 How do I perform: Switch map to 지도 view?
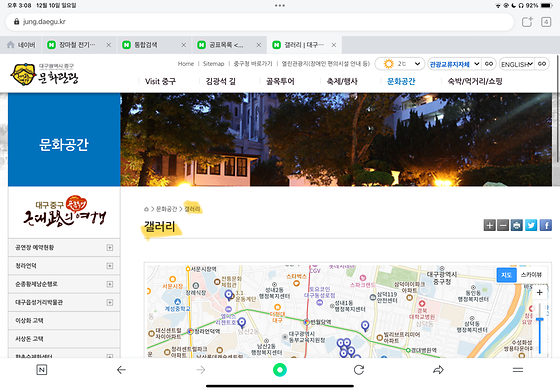(x=506, y=275)
